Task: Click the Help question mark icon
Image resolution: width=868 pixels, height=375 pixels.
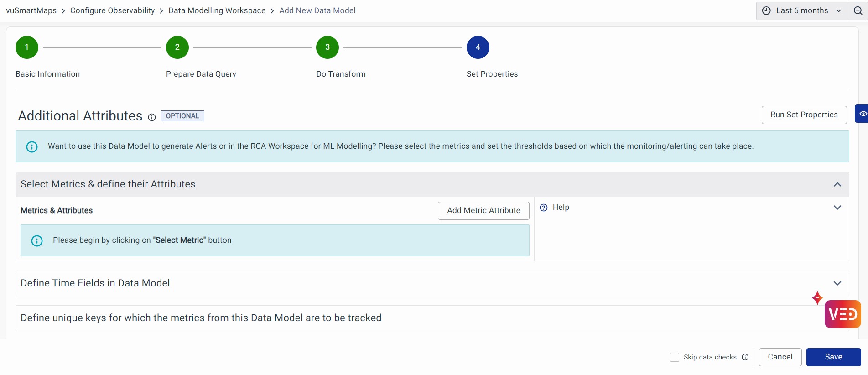Action: click(544, 208)
